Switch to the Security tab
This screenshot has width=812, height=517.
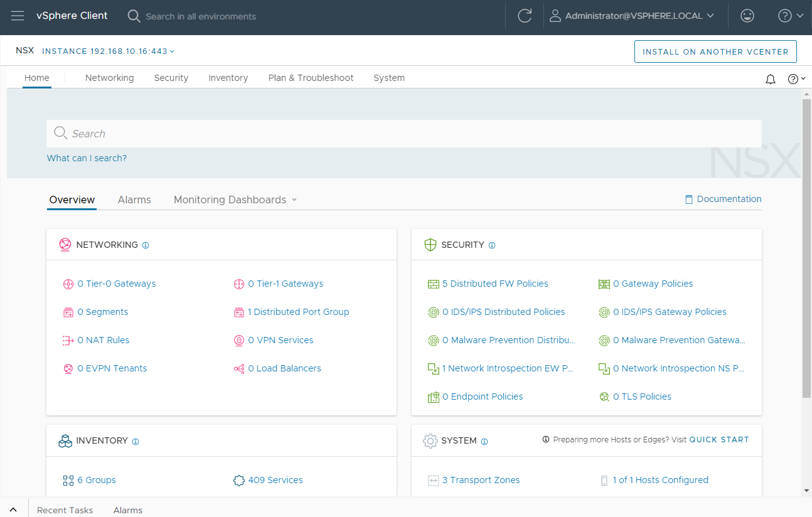click(x=171, y=78)
